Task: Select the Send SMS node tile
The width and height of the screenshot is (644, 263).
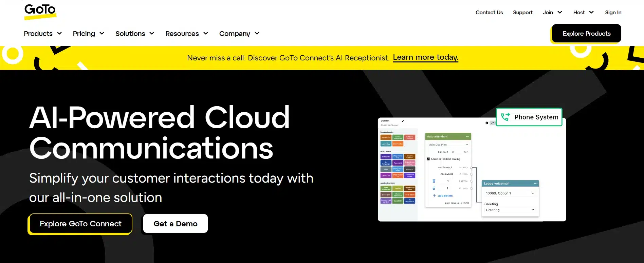Action: [x=398, y=201]
